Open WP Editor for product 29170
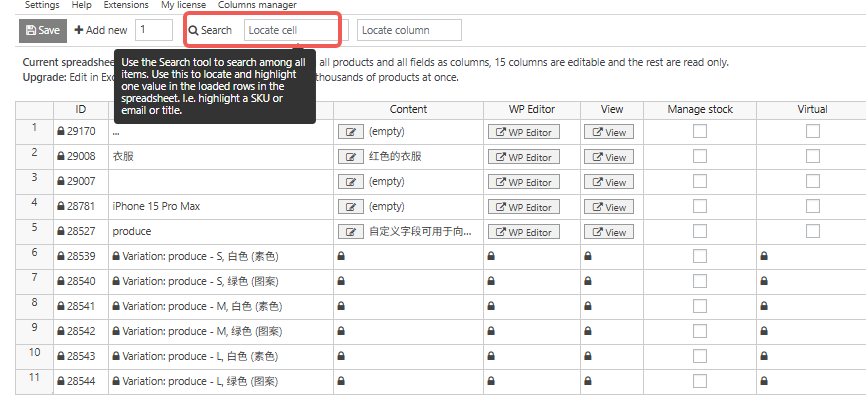This screenshot has height=400, width=866. (523, 132)
